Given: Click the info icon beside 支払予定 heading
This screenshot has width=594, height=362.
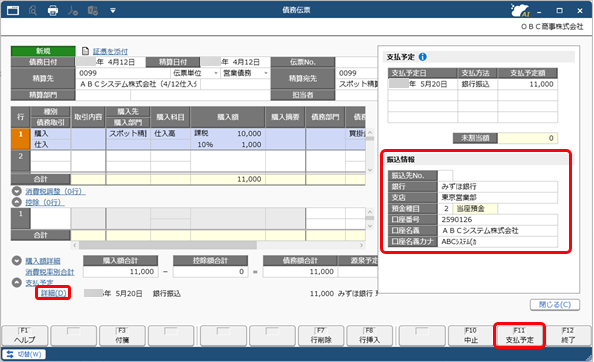Looking at the screenshot, I should [422, 57].
